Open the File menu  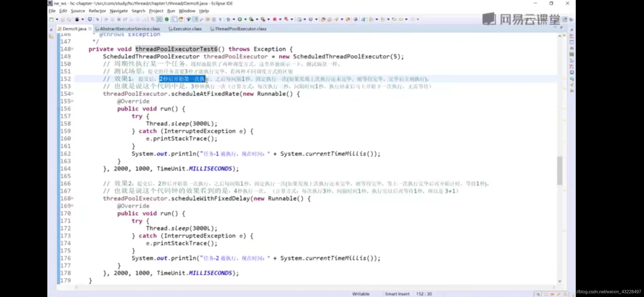(52, 11)
